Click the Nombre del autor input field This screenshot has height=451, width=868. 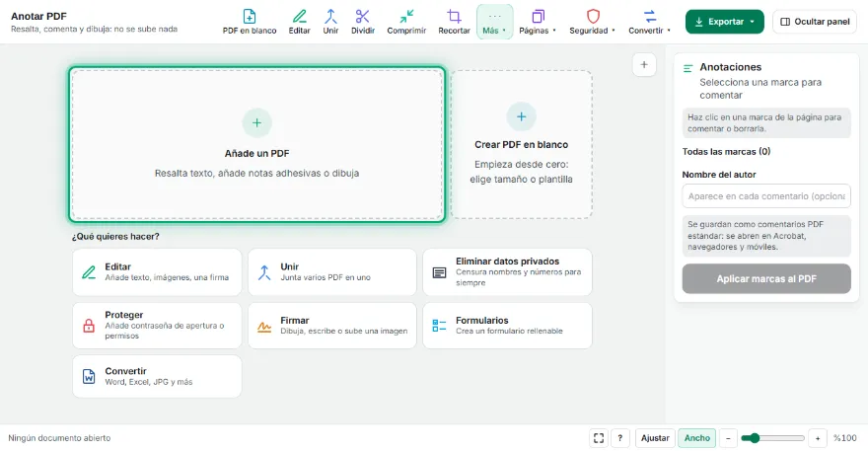(766, 196)
